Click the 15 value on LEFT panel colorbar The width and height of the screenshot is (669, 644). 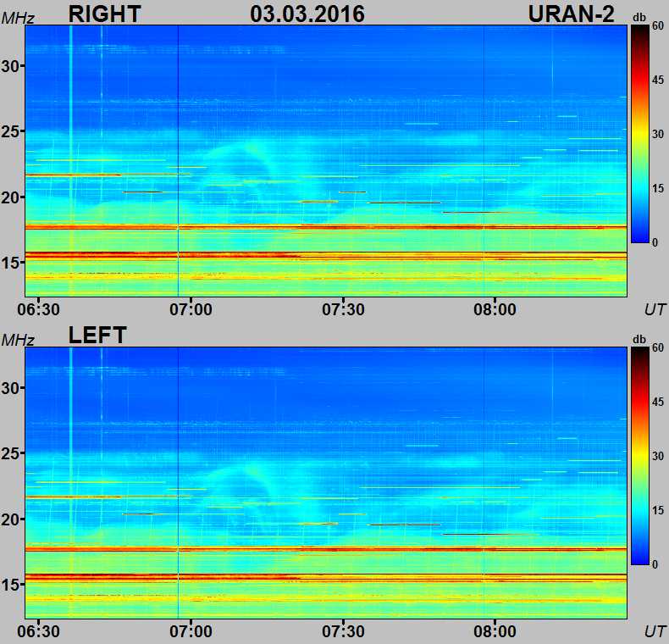click(658, 510)
